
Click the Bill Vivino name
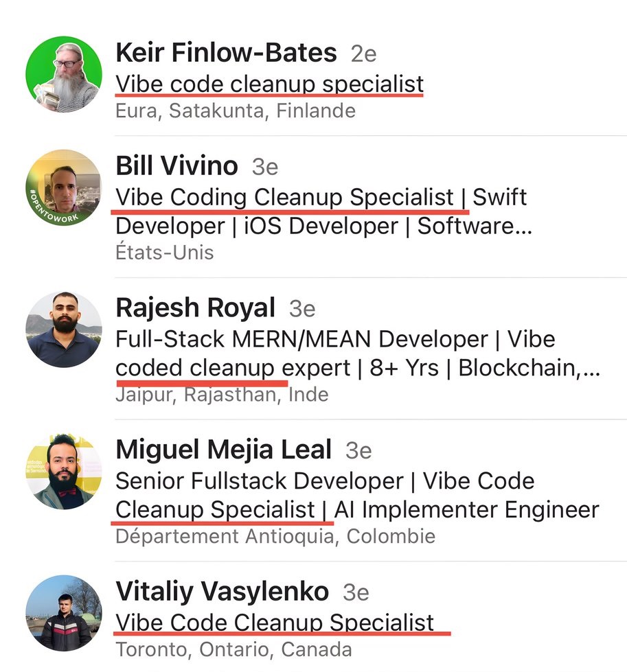176,166
